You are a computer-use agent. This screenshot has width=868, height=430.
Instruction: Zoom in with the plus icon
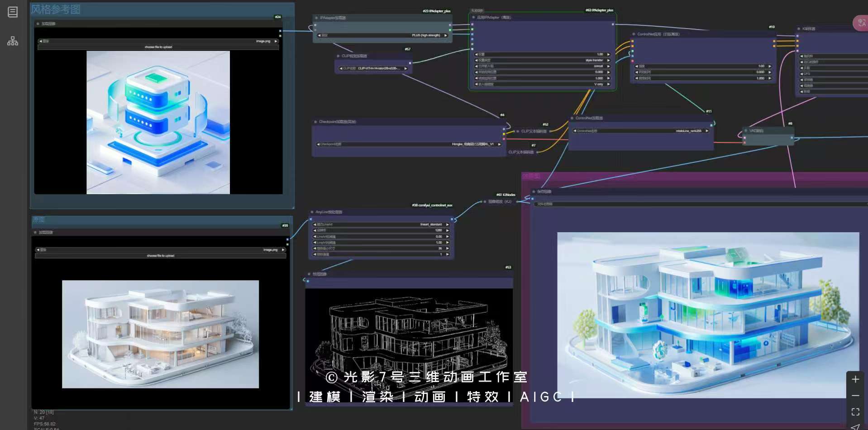(855, 379)
